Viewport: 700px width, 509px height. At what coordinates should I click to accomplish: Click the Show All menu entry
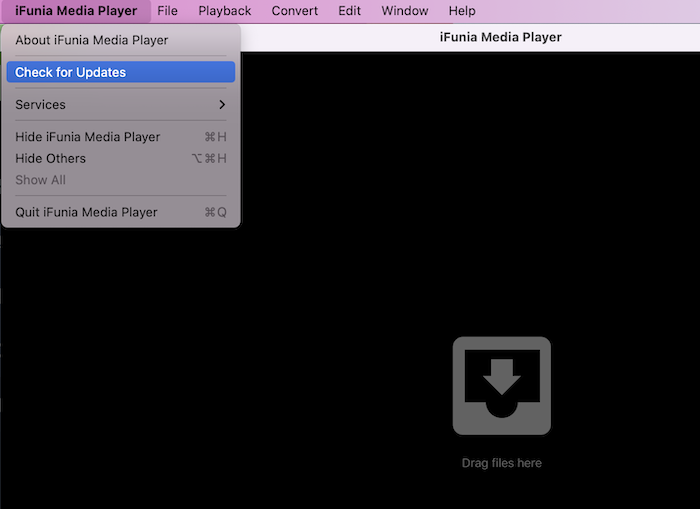pos(41,180)
